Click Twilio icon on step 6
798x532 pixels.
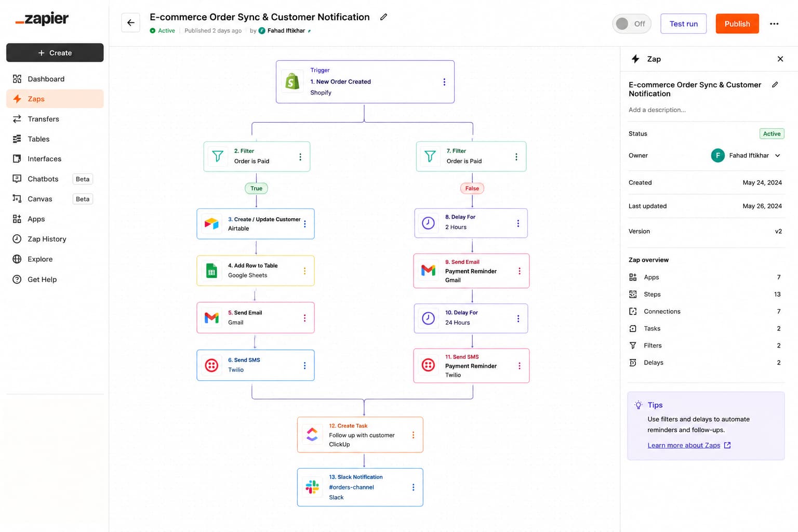click(x=211, y=365)
